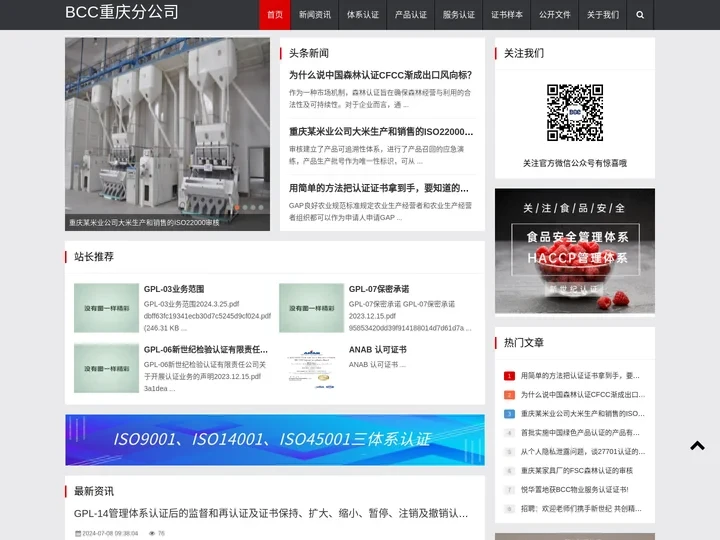
Task: Open the 公开文件 menu item
Action: (x=555, y=15)
